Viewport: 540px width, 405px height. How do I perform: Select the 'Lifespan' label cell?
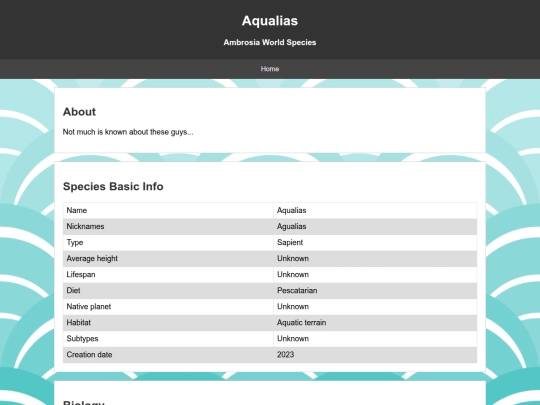point(168,274)
